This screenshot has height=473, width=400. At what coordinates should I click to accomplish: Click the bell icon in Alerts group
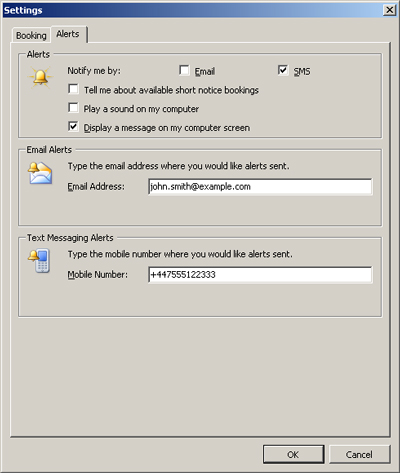(x=40, y=77)
